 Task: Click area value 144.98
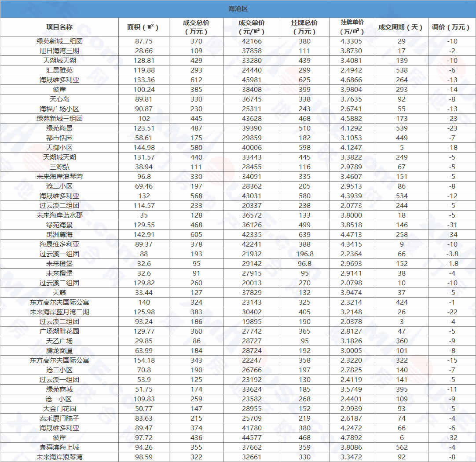144,148
